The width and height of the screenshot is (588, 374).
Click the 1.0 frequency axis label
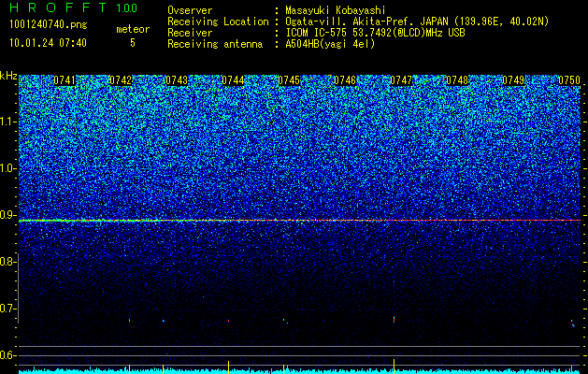(x=8, y=168)
